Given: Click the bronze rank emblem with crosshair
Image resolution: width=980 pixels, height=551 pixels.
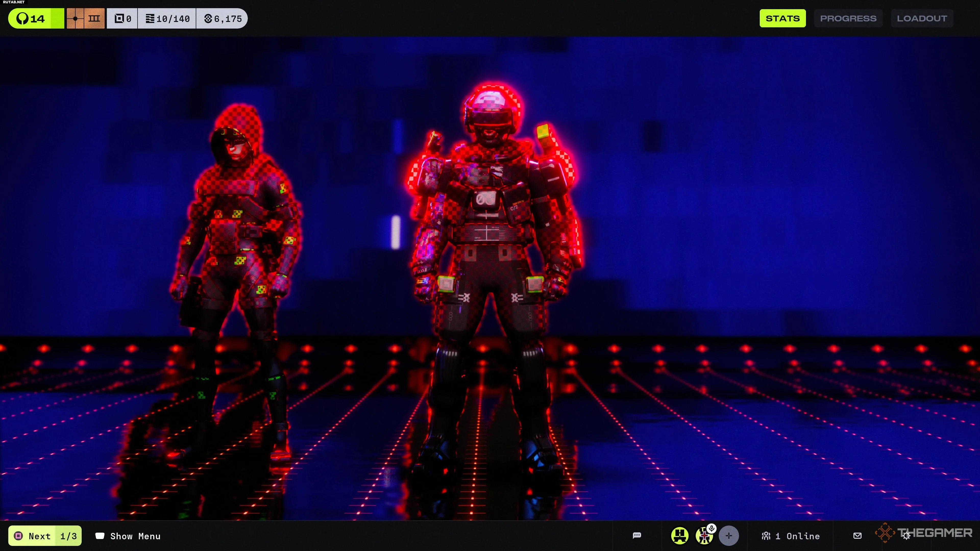Looking at the screenshot, I should [75, 19].
